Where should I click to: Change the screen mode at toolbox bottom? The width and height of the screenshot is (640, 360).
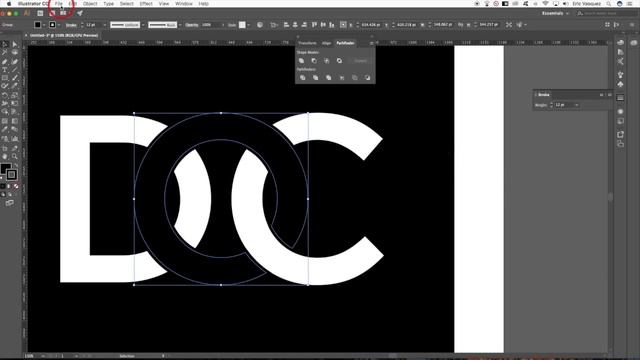click(9, 203)
